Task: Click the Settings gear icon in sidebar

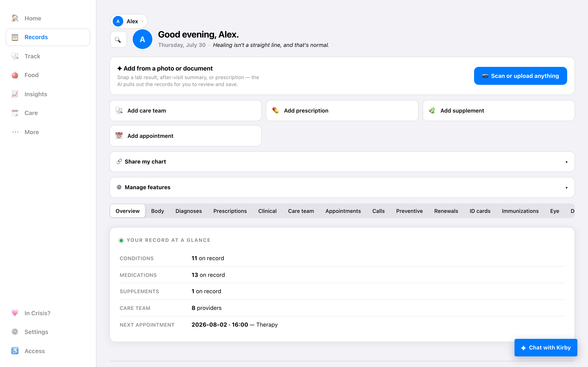Action: click(x=15, y=332)
